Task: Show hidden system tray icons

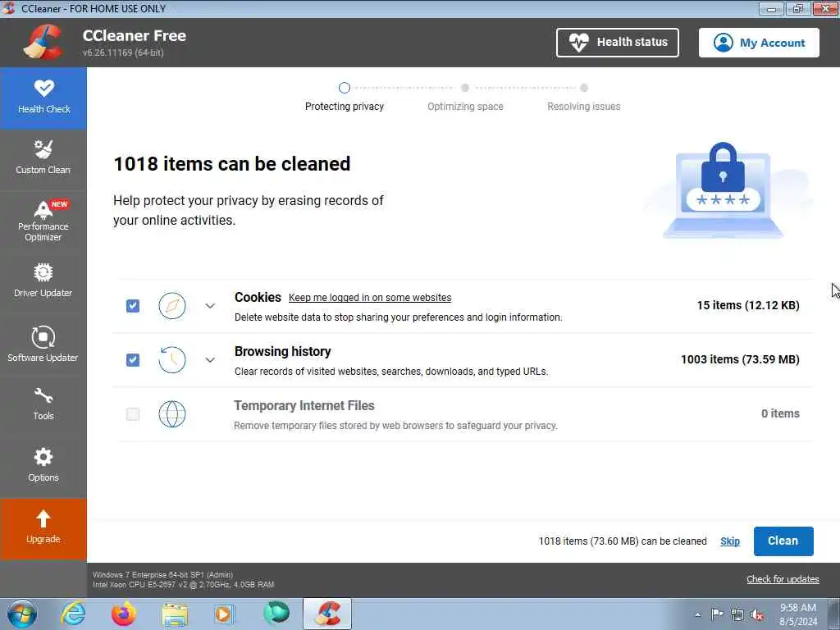Action: click(x=697, y=614)
